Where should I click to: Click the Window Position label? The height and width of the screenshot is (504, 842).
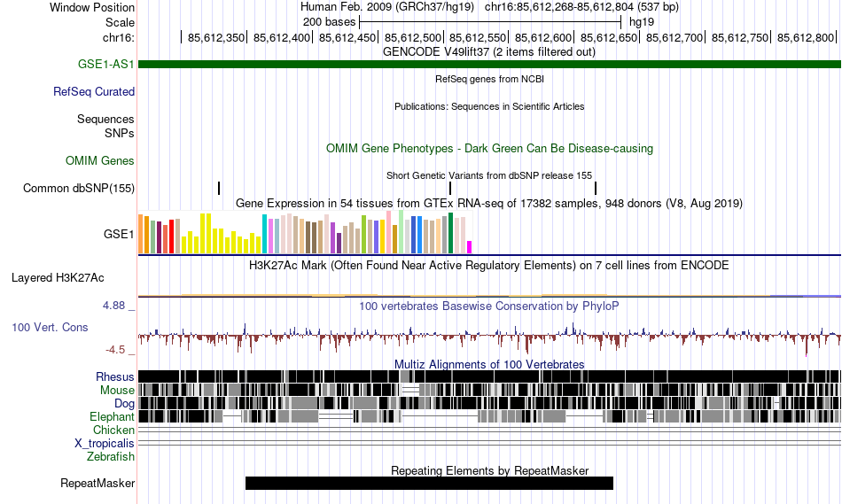click(92, 7)
